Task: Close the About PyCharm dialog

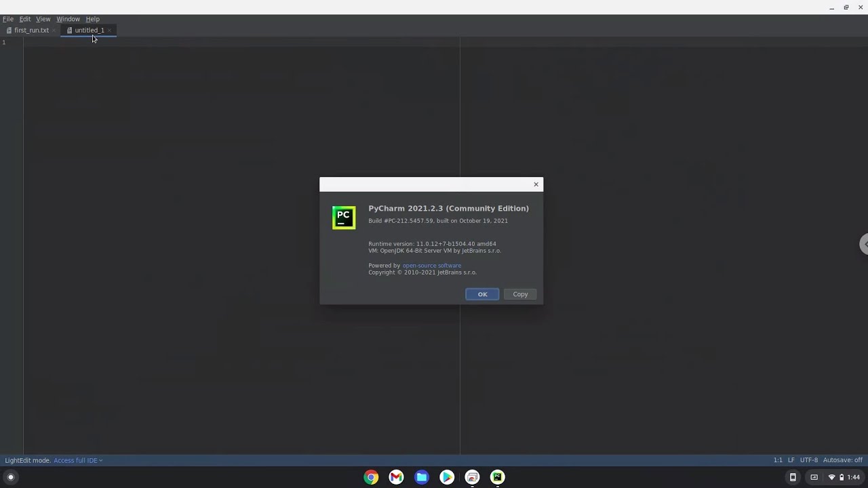Action: coord(536,184)
